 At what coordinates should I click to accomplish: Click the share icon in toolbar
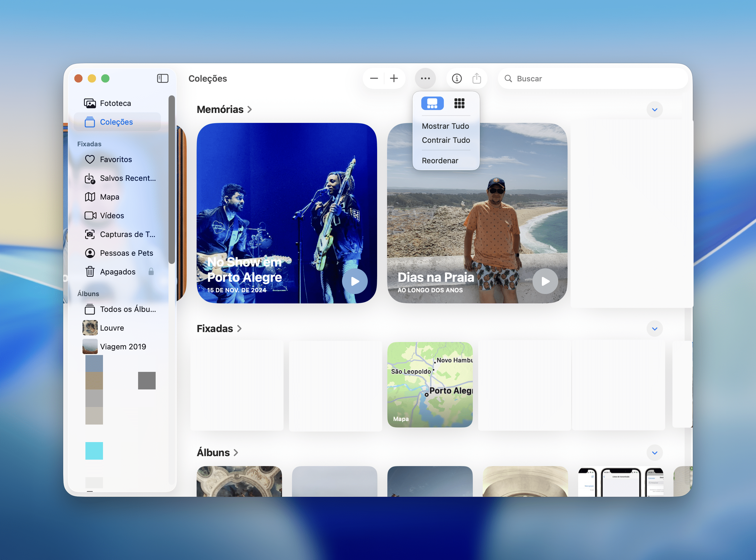476,79
